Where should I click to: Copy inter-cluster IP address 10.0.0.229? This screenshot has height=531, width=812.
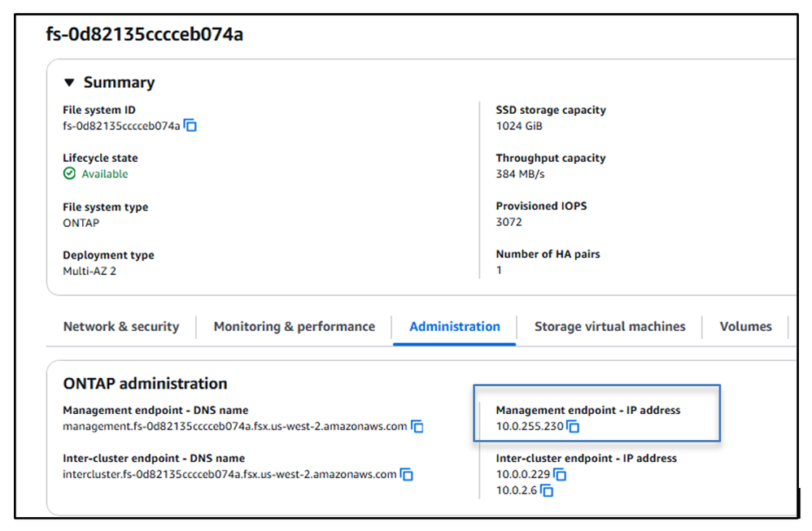click(x=560, y=474)
